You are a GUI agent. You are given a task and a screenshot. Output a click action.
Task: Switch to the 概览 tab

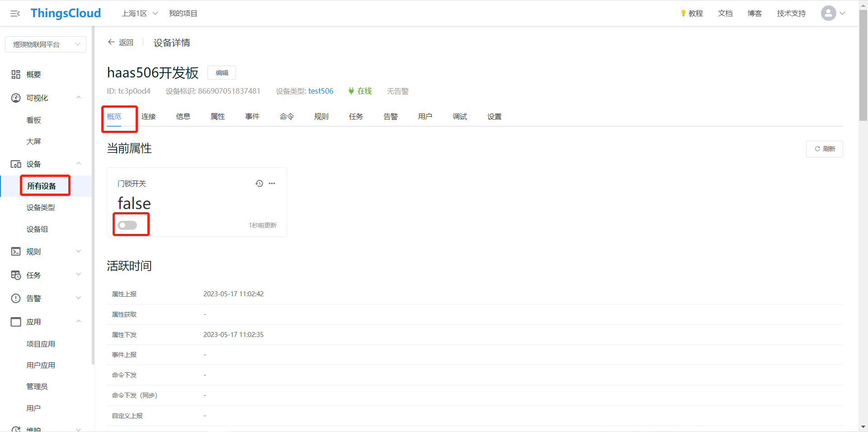[114, 117]
